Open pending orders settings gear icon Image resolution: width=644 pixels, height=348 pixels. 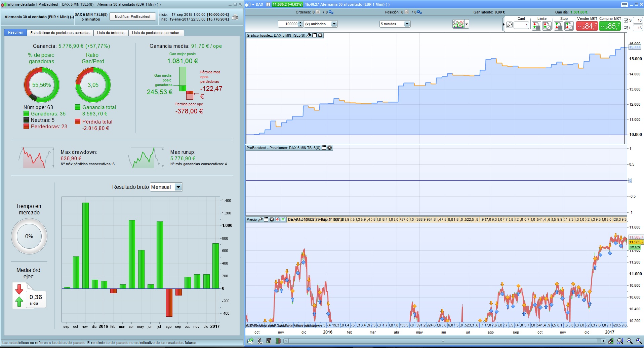[331, 12]
